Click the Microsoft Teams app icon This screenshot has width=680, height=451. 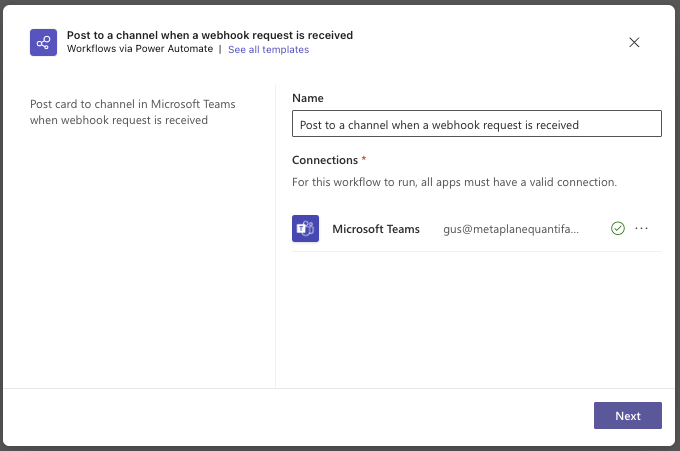[x=305, y=228]
